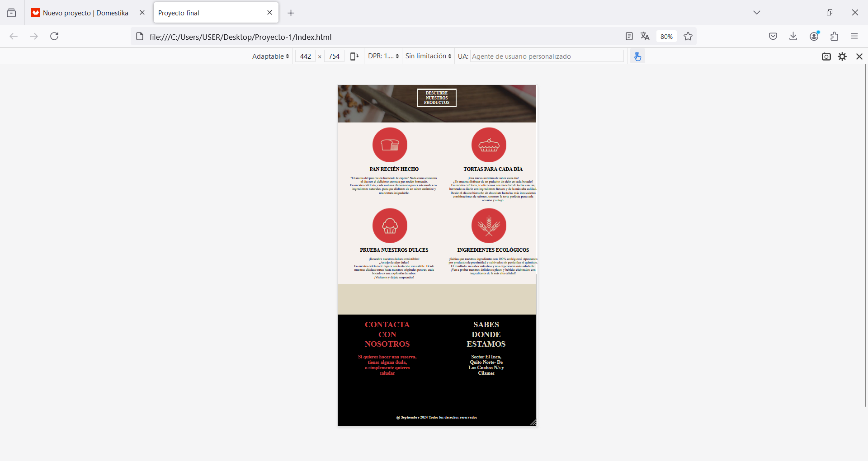Open the translate page icon
The height and width of the screenshot is (461, 868).
tap(645, 37)
